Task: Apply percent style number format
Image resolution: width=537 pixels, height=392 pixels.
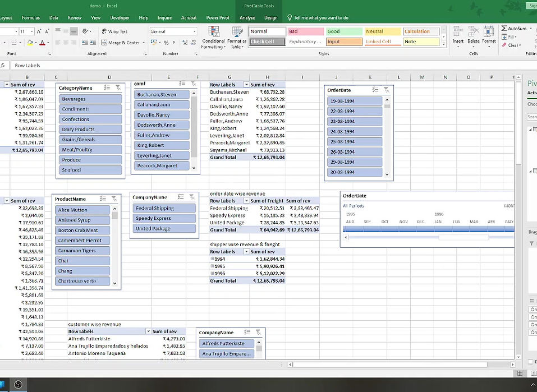Action: pos(166,43)
